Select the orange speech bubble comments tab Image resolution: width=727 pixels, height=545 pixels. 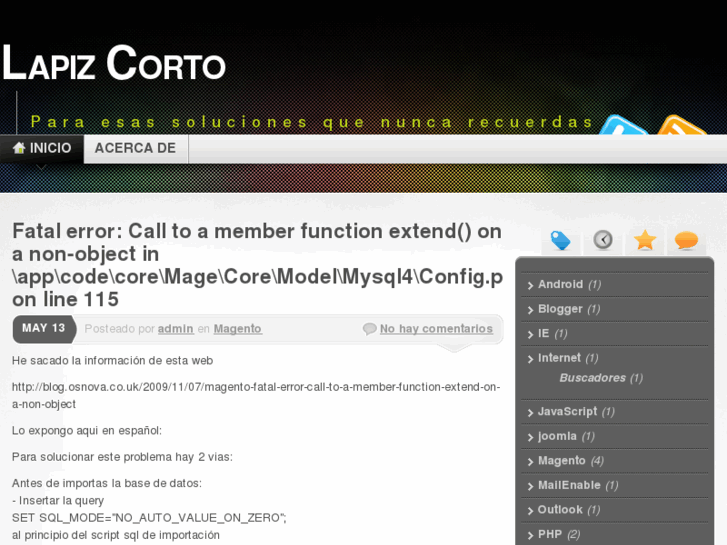(686, 240)
